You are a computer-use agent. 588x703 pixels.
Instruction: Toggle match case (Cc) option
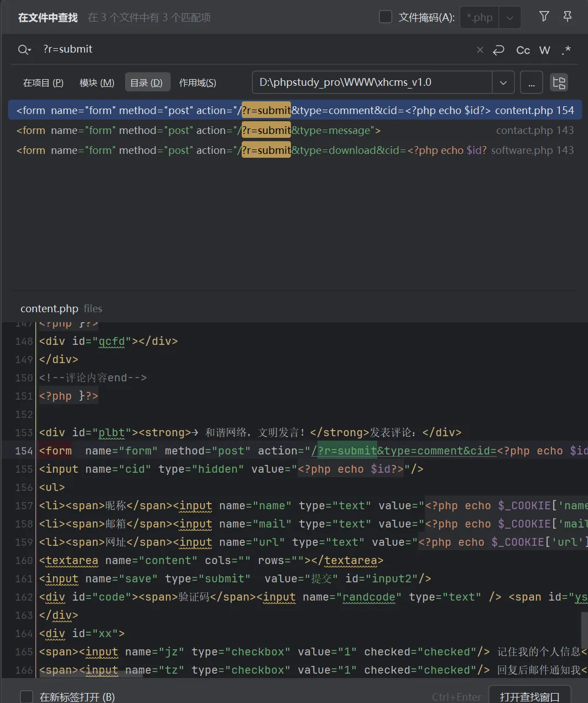click(523, 50)
